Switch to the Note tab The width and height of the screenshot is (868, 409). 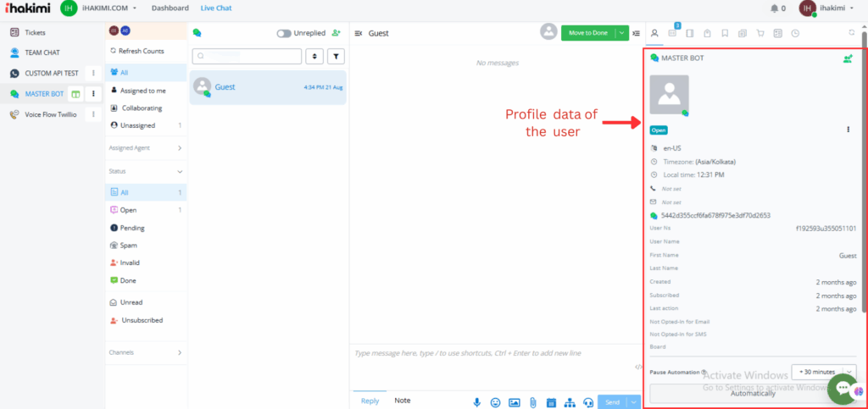pyautogui.click(x=402, y=401)
